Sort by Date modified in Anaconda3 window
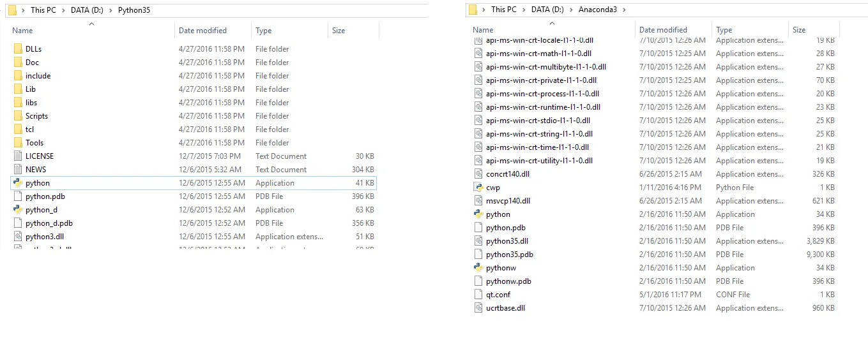868x340 pixels. tap(663, 30)
